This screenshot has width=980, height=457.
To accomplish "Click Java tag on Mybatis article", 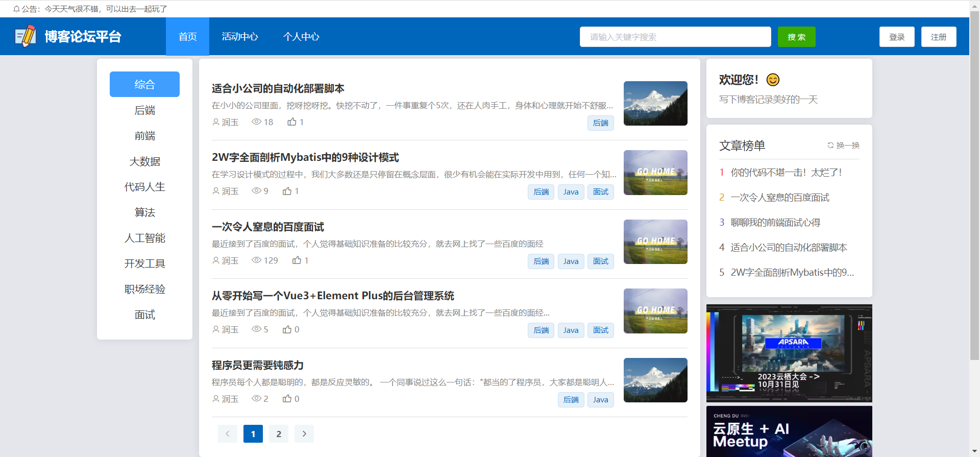I will point(571,192).
